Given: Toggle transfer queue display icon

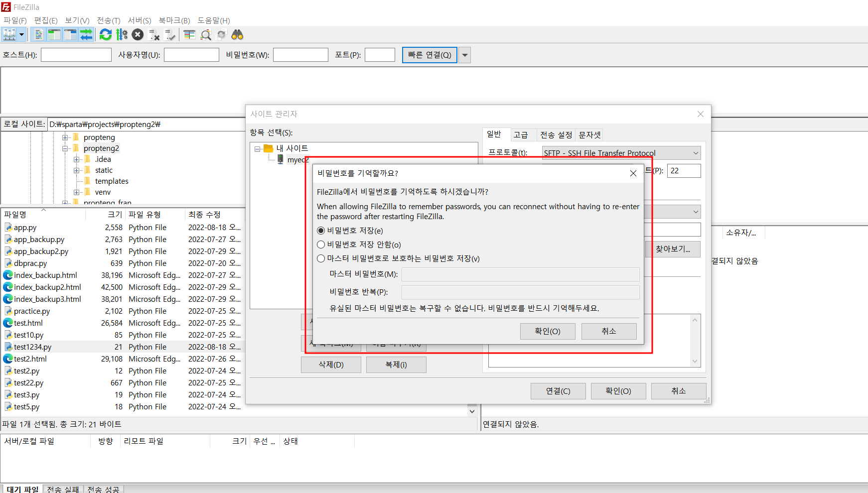Looking at the screenshot, I should pos(86,34).
